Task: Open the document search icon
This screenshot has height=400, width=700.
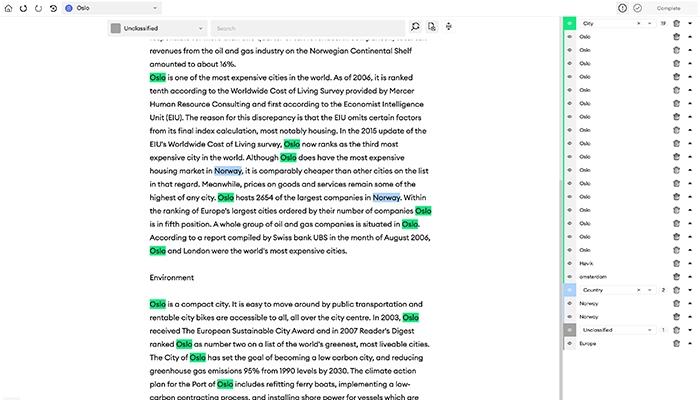Action: (x=432, y=27)
